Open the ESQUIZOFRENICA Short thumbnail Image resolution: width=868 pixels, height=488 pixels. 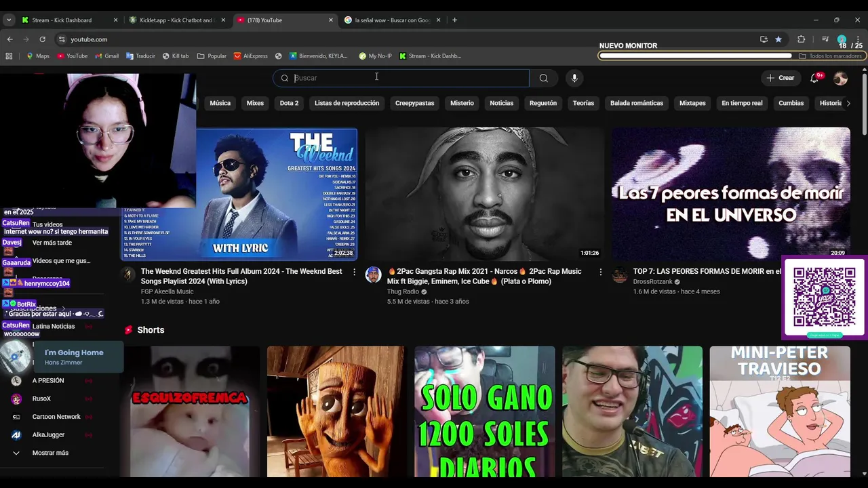tap(189, 411)
